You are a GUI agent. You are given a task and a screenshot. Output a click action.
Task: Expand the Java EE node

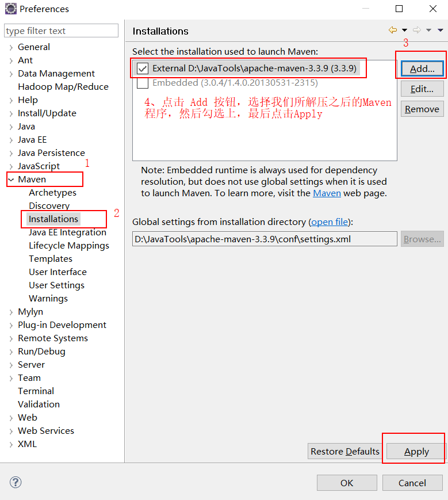(x=11, y=140)
